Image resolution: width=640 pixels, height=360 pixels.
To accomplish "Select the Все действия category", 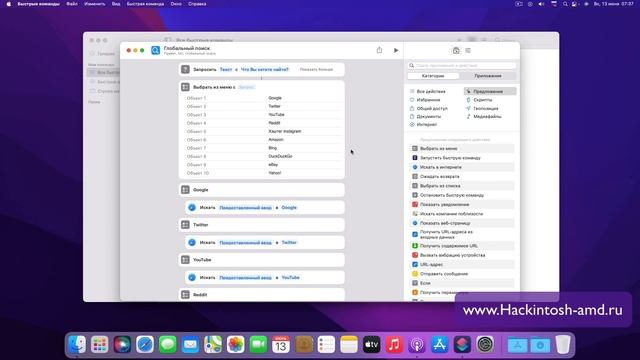I will (x=431, y=91).
